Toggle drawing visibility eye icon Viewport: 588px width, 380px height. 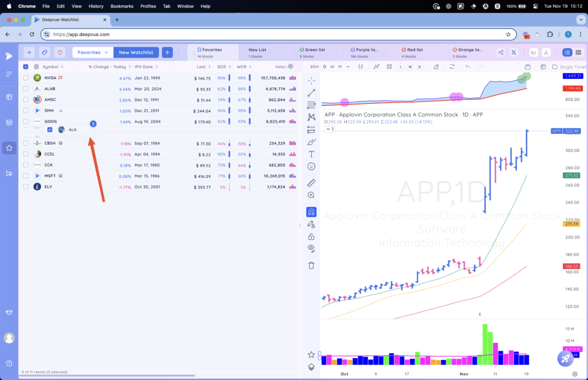[311, 248]
